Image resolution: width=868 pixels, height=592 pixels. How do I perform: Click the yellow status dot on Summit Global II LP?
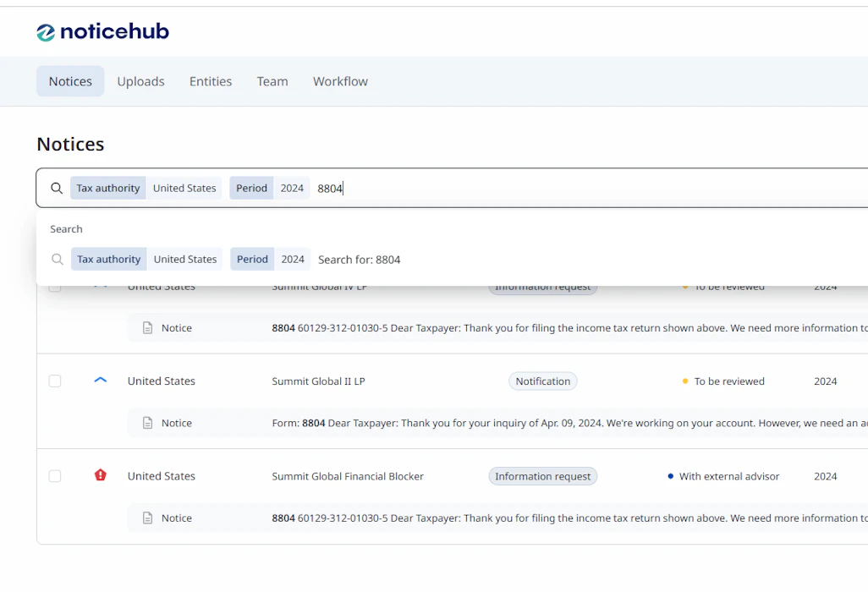(x=684, y=381)
